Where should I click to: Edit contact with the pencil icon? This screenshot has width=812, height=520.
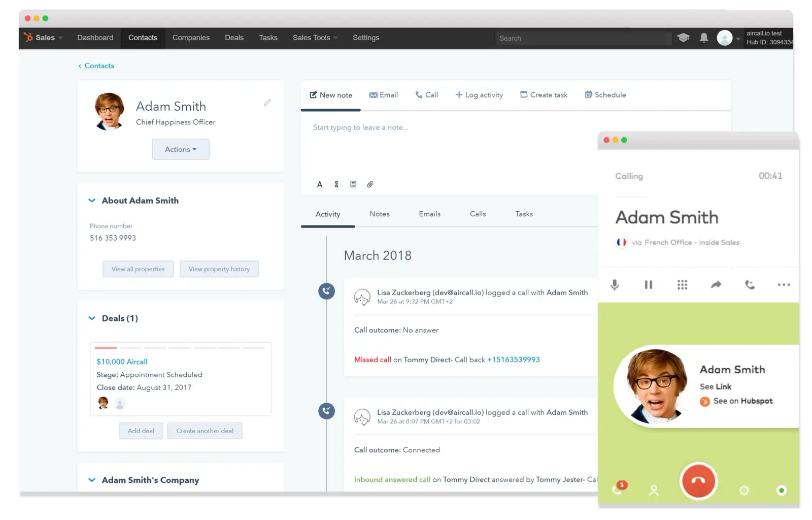coord(267,103)
